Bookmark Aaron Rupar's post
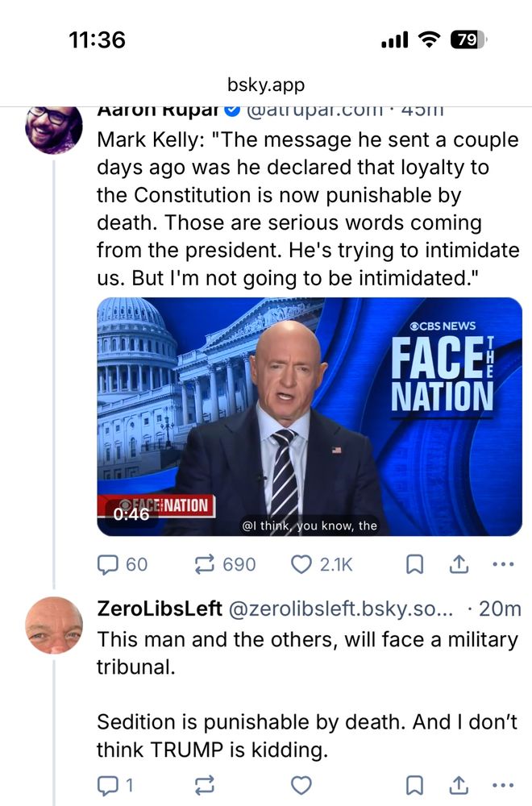532x806 pixels. click(x=414, y=564)
